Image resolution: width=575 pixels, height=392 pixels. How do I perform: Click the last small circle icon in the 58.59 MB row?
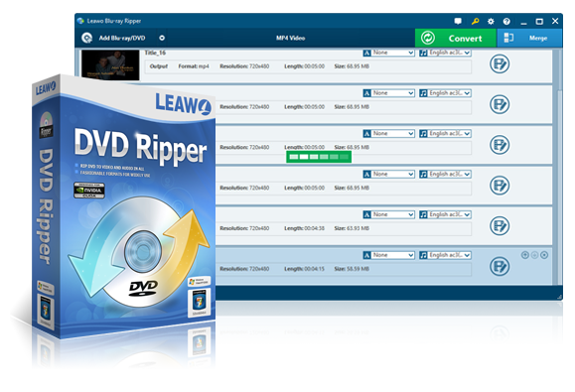click(x=544, y=255)
